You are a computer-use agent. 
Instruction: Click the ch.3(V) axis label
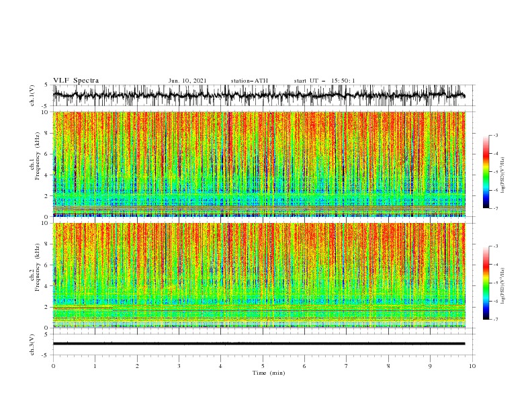tap(32, 345)
